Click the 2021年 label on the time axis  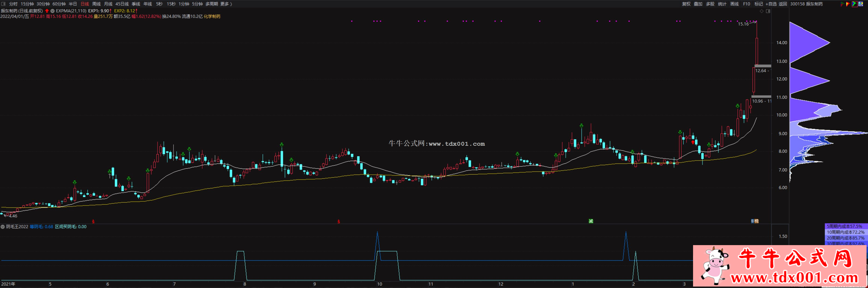click(x=8, y=284)
